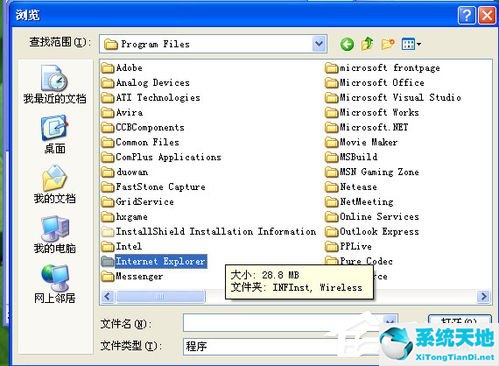Click the microsoft frontpage folder name
This screenshot has width=499, height=366.
coord(390,68)
